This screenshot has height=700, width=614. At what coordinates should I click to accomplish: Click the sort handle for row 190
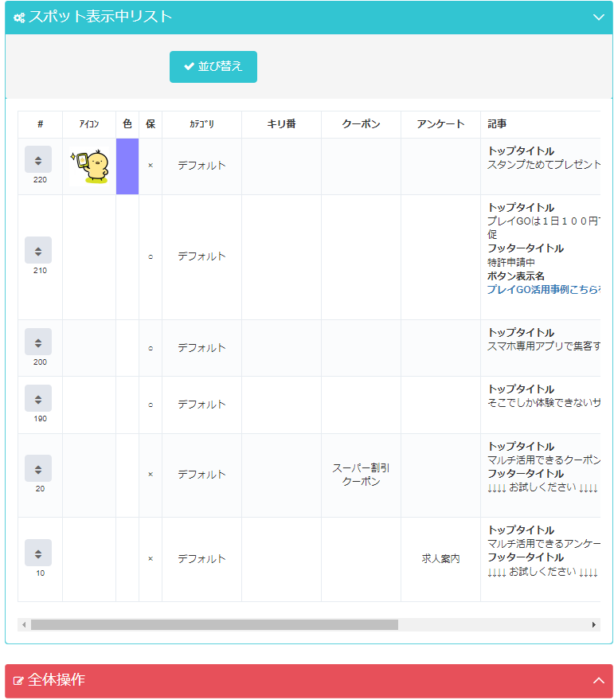[x=38, y=398]
